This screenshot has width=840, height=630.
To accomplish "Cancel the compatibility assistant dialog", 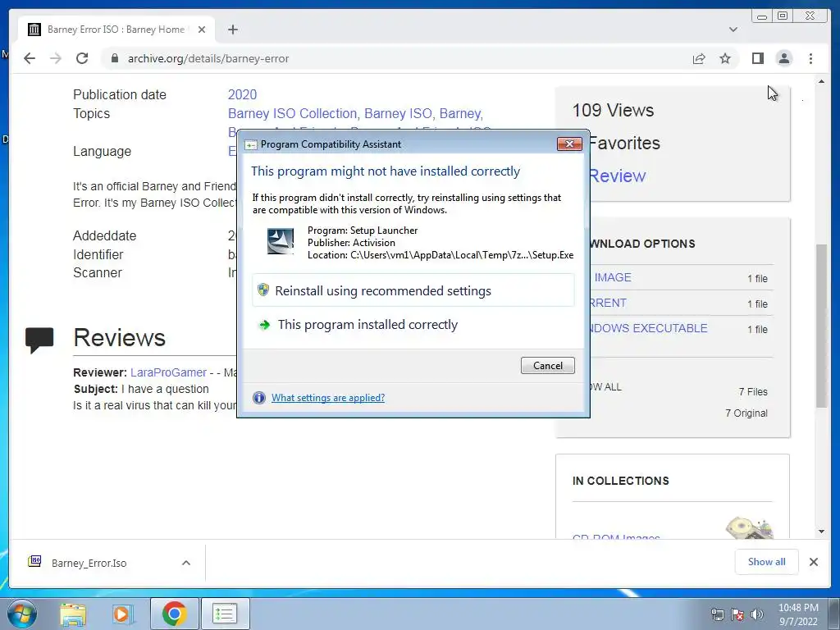I will click(547, 365).
